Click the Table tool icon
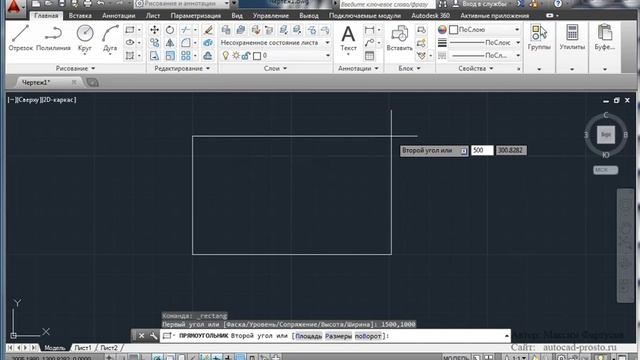 pyautogui.click(x=369, y=56)
